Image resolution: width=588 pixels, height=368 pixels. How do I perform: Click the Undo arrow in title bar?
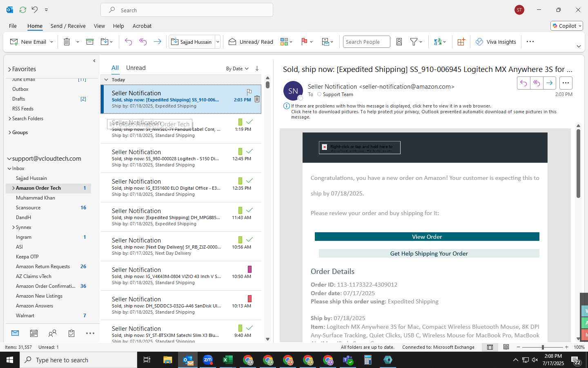pyautogui.click(x=35, y=9)
